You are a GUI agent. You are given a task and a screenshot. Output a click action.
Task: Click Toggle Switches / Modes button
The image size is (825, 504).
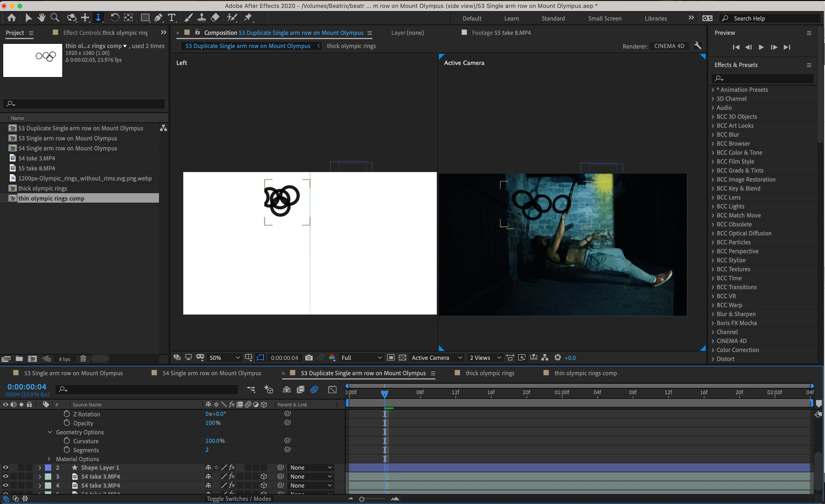coord(239,499)
